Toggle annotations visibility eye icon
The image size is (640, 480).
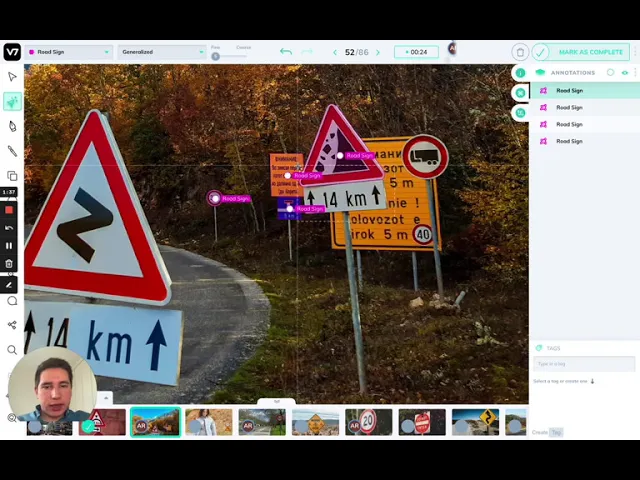pyautogui.click(x=625, y=73)
